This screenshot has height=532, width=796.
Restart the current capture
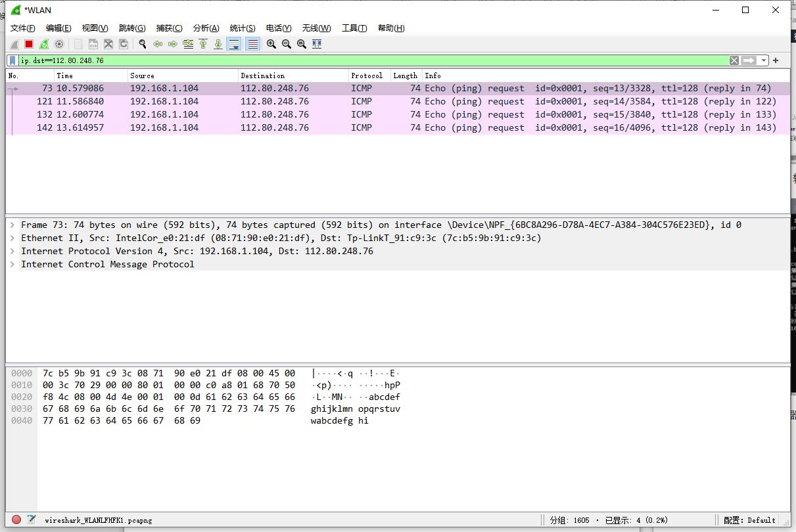click(x=44, y=44)
